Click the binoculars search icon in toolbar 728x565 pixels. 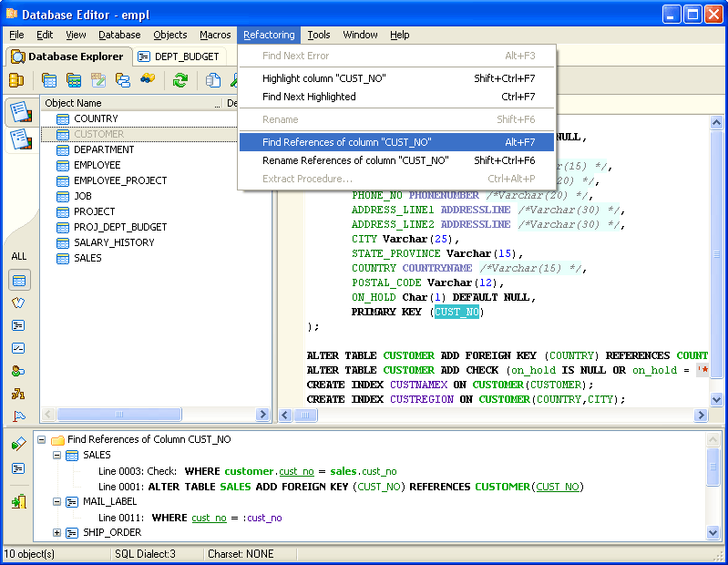tap(146, 80)
